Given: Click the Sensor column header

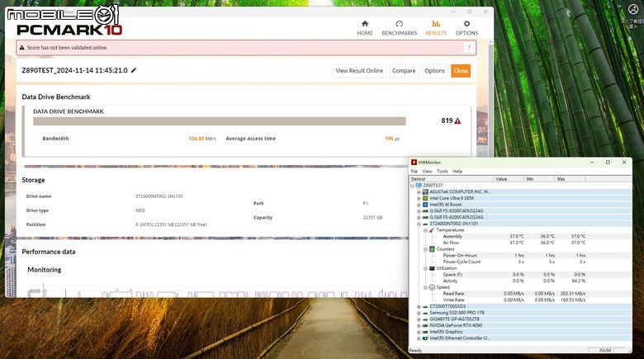Looking at the screenshot, I should tap(452, 179).
